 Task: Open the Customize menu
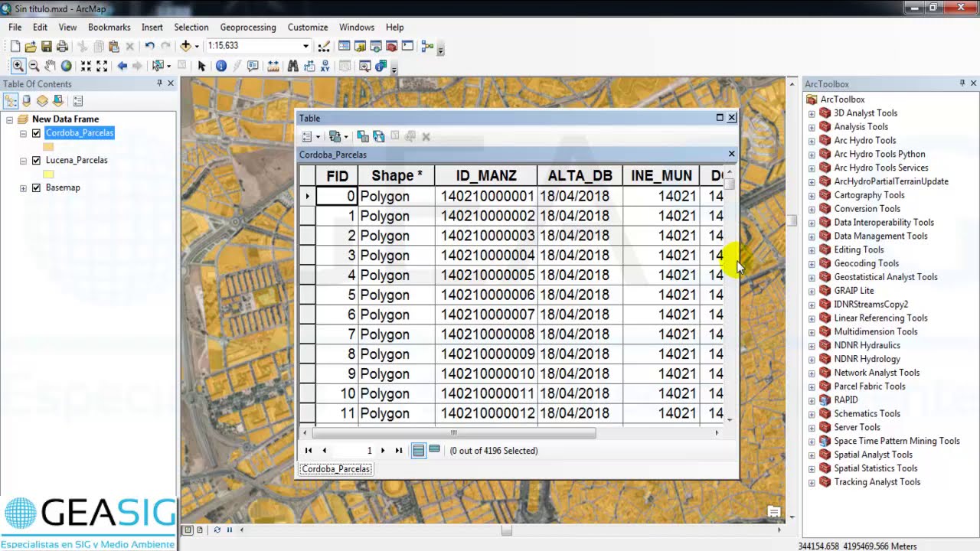(308, 28)
